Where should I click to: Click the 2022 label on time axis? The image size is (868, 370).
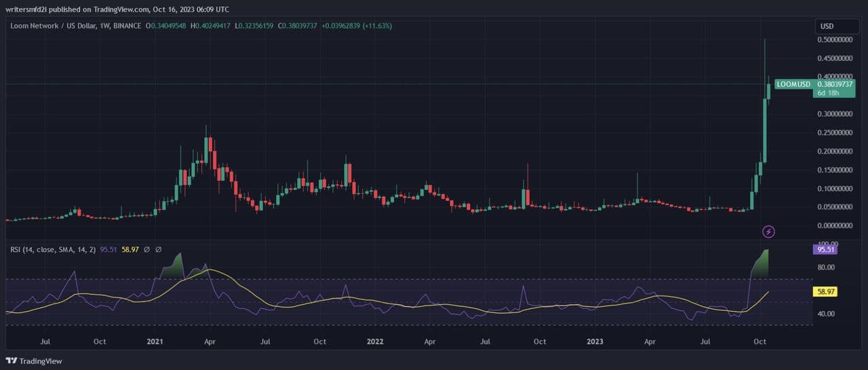tap(374, 341)
